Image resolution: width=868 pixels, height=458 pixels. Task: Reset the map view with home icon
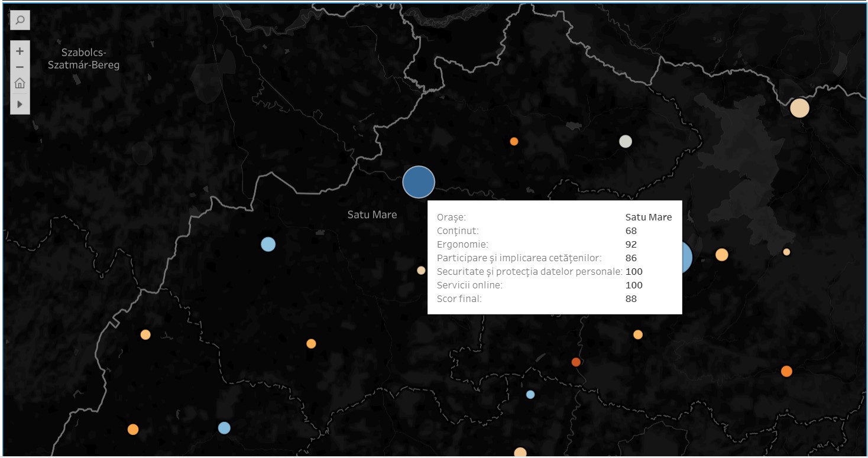coord(20,83)
